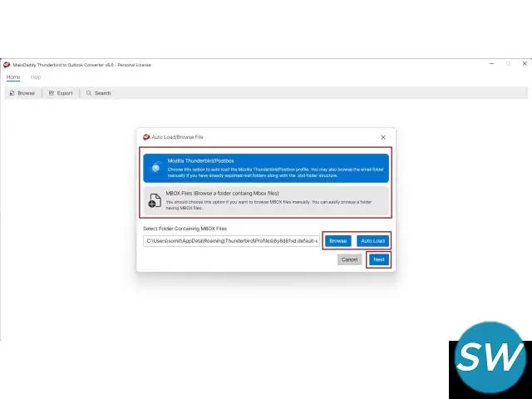The height and width of the screenshot is (399, 532).
Task: Choose the MBOX Files browse option
Action: click(266, 199)
